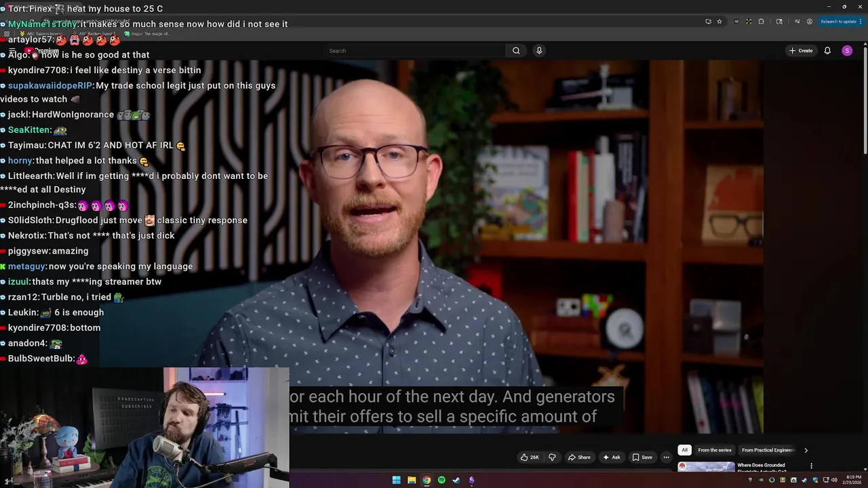
Task: Click chat username supakawaiidopeRIP
Action: 50,85
